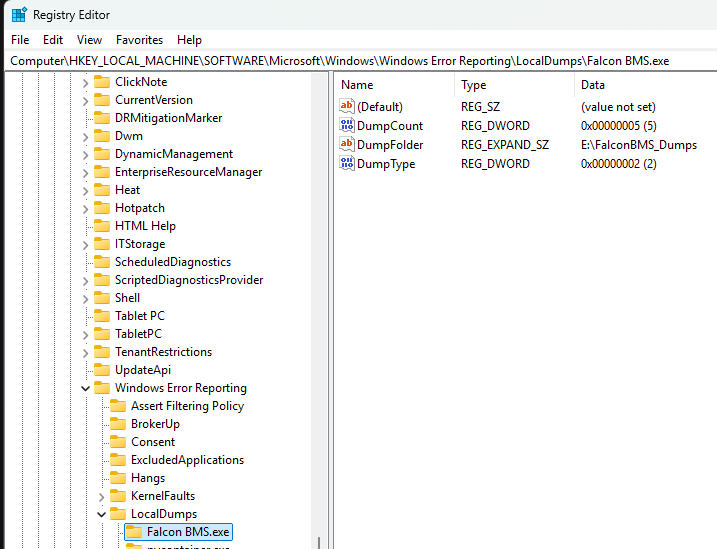Image resolution: width=717 pixels, height=549 pixels.
Task: Select the Shell folder icon
Action: point(102,298)
